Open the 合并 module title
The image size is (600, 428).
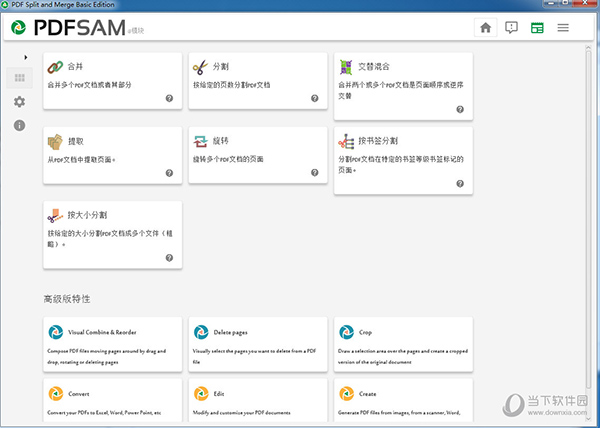75,67
